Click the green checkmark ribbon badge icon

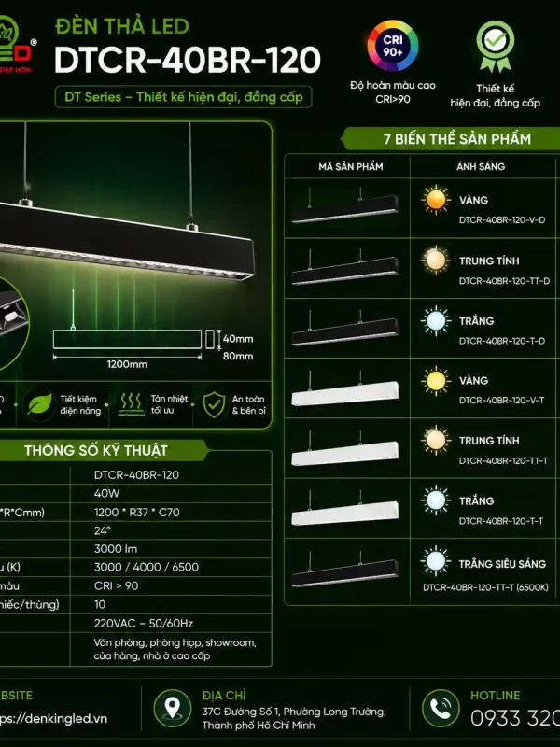click(496, 46)
